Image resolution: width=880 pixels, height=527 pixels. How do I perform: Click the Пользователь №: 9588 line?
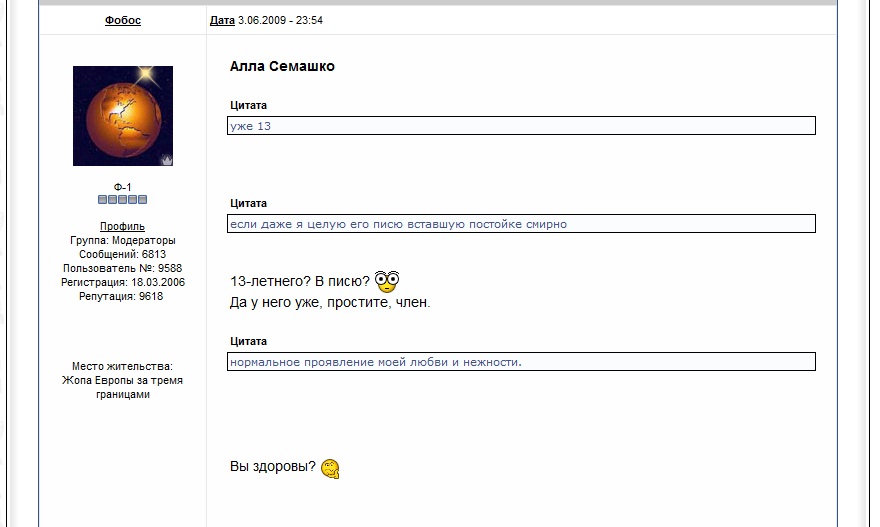tap(122, 268)
